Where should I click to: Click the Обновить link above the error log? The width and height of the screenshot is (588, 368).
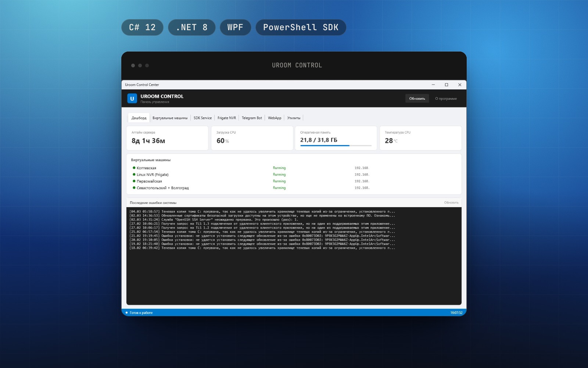tap(451, 203)
